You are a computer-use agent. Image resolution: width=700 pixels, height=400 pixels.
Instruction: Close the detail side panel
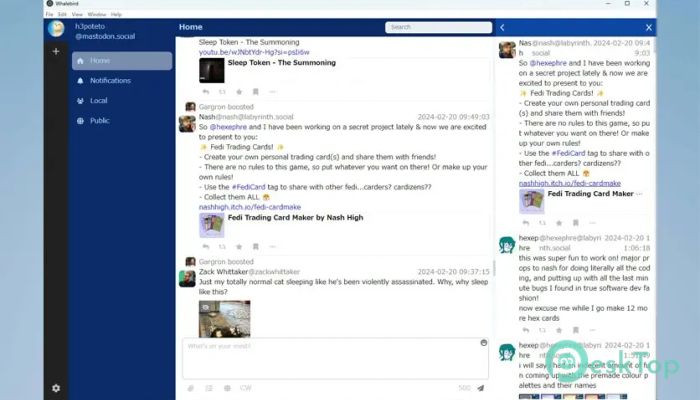pos(649,28)
